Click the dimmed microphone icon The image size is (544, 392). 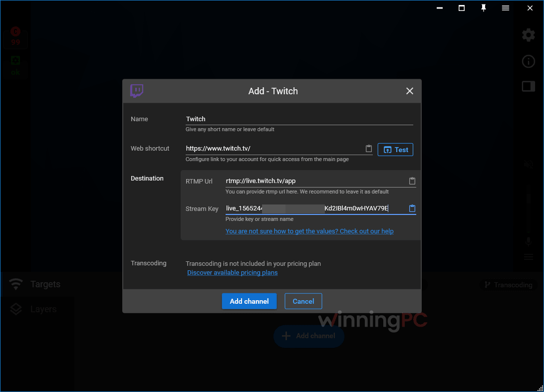529,241
